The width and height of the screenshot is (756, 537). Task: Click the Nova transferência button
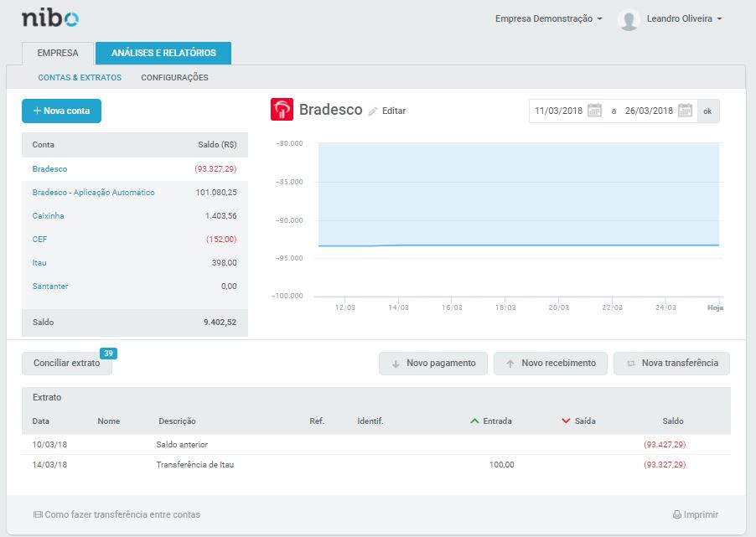[671, 364]
